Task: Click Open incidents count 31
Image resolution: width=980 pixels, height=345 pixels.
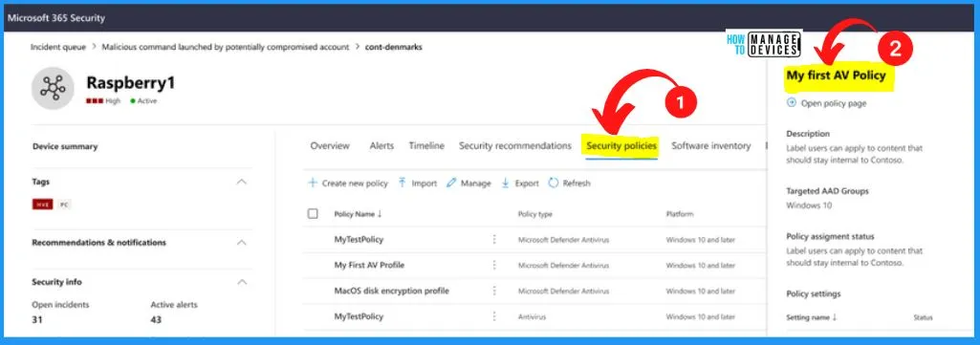Action: [x=37, y=319]
